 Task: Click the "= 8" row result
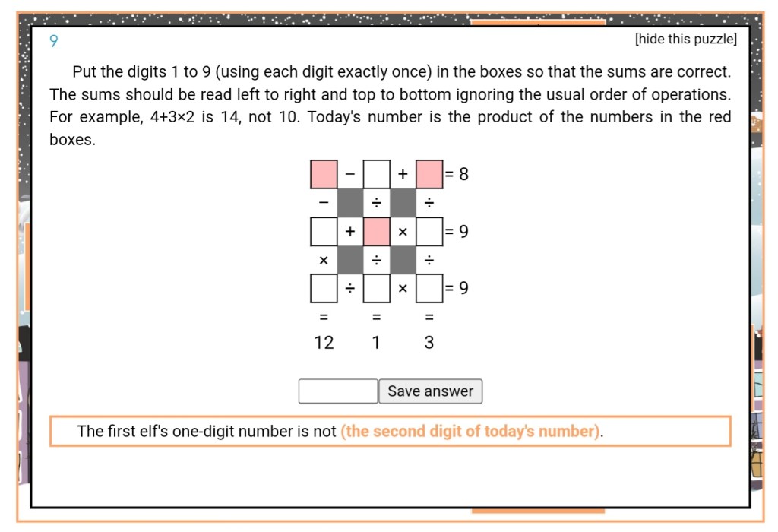(x=457, y=174)
